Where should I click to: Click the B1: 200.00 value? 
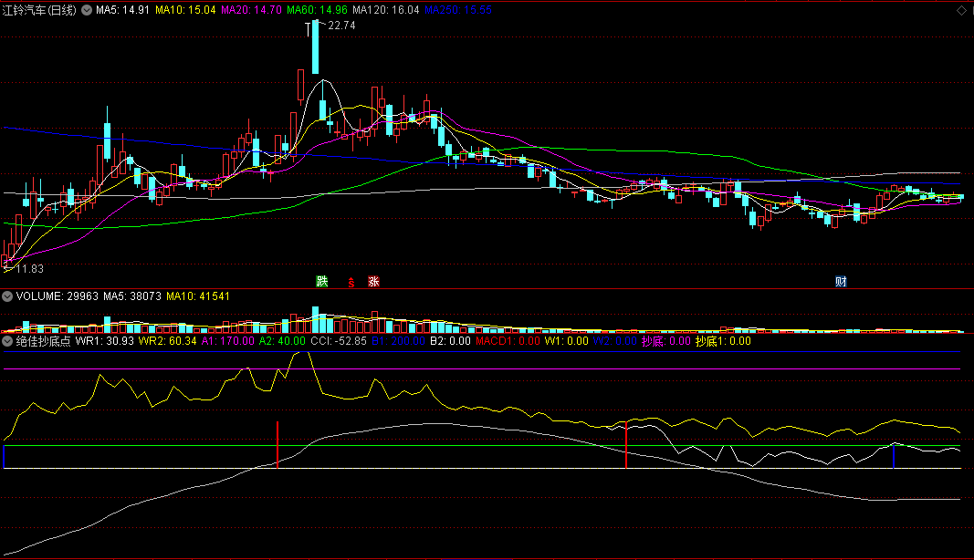398,341
